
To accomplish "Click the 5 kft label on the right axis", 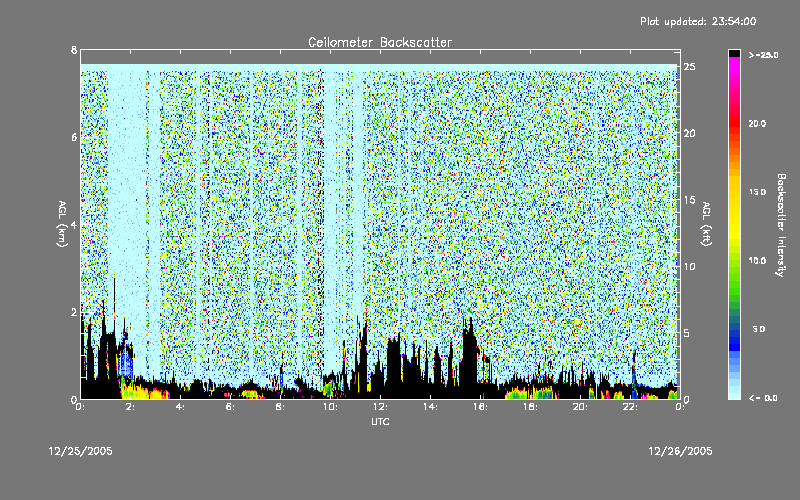I will tap(686, 333).
